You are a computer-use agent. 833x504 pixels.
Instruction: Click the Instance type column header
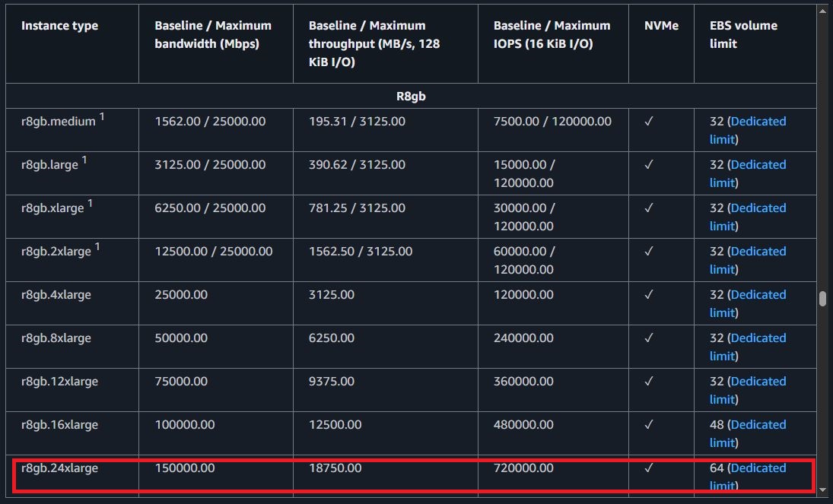pyautogui.click(x=59, y=26)
